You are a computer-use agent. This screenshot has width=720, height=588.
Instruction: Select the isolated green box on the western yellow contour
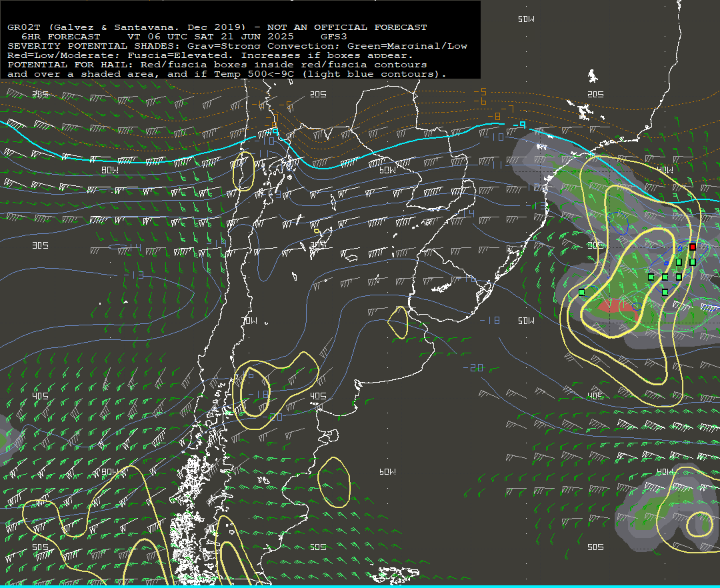(x=582, y=293)
